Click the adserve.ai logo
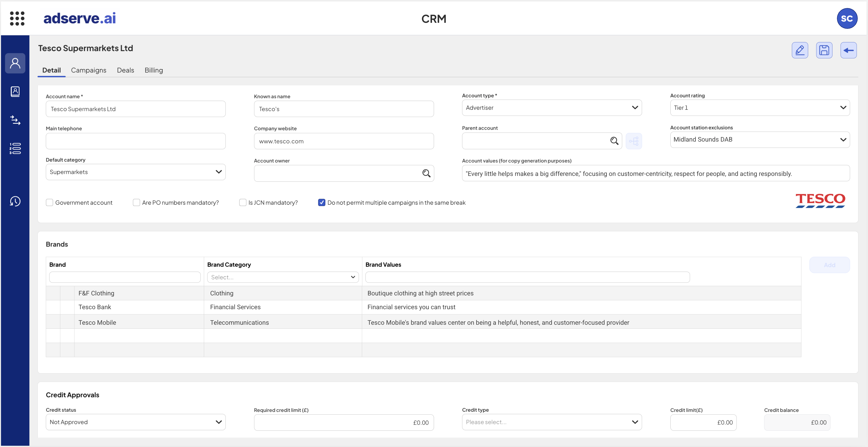Screen dimensions: 868x447 pyautogui.click(x=80, y=18)
